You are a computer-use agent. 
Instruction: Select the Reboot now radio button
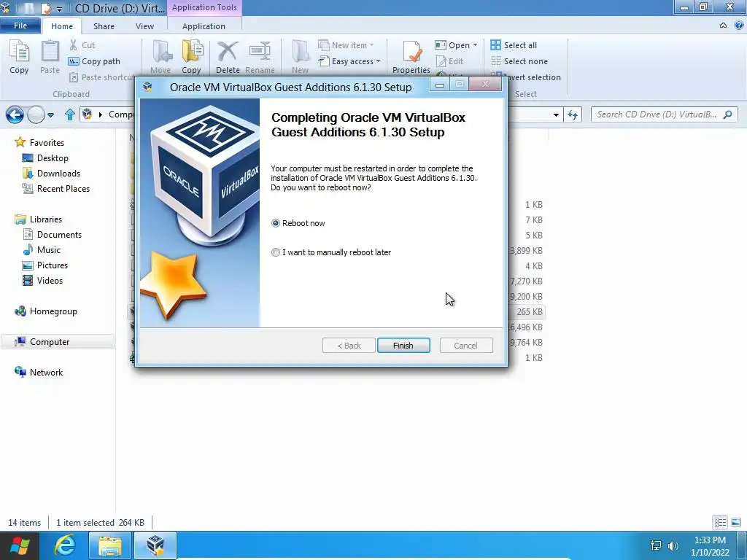point(275,223)
